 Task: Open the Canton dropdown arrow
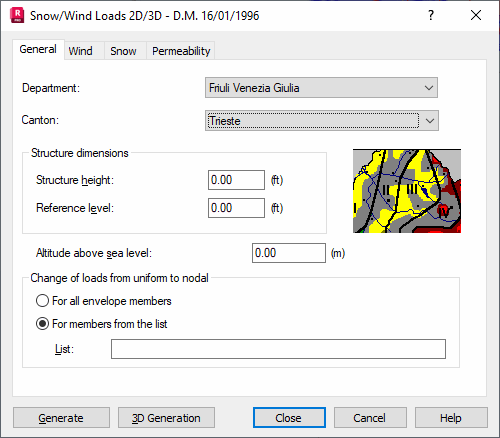click(430, 121)
